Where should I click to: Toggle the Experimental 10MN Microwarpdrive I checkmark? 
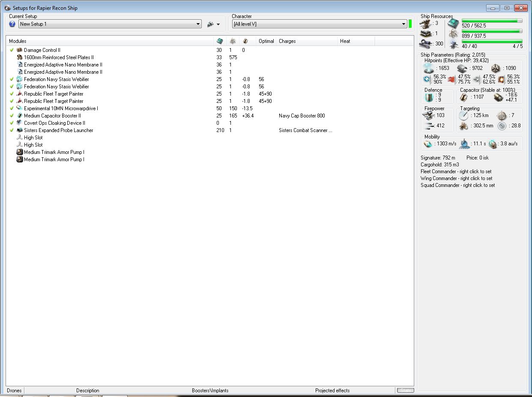coord(12,108)
